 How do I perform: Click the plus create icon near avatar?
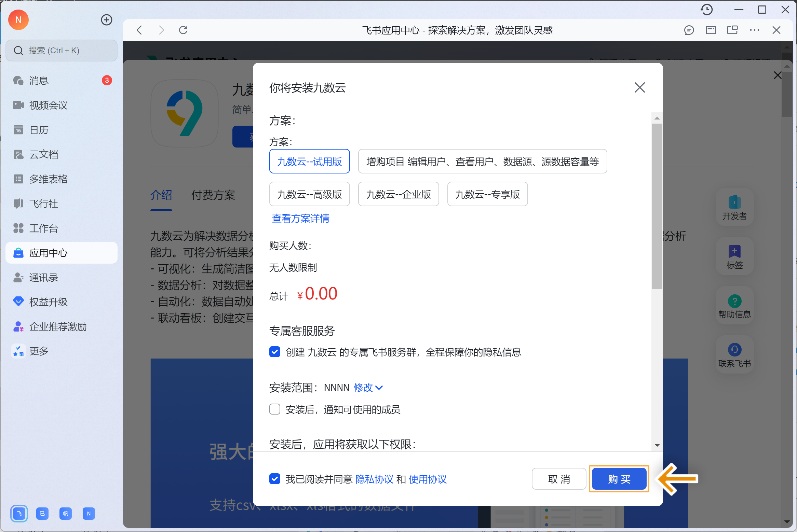click(107, 20)
